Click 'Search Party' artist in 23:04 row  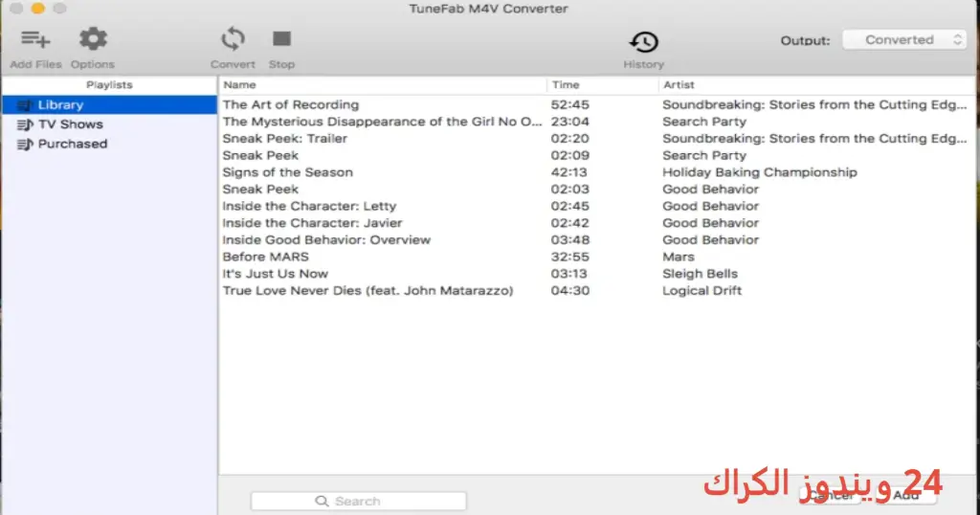(704, 122)
